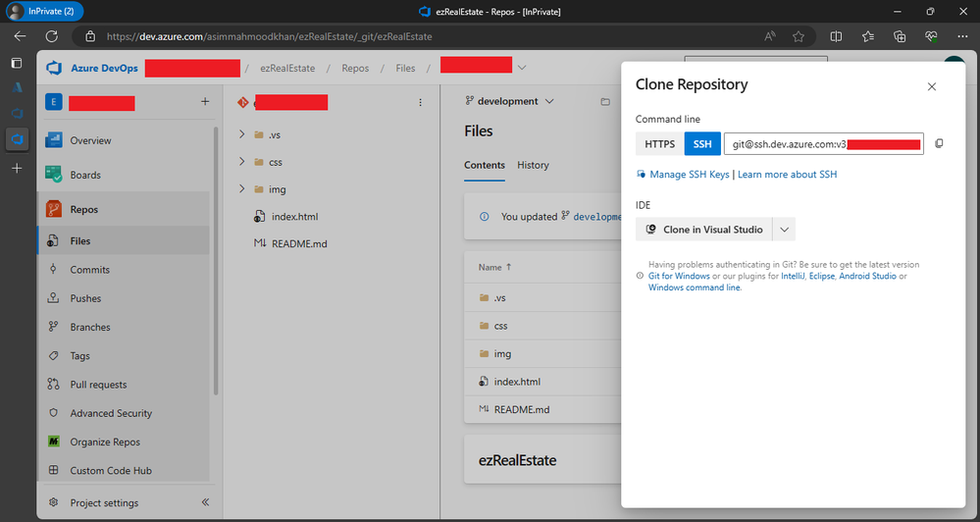Expand the .vs folder in tree
The width and height of the screenshot is (980, 522).
pyautogui.click(x=242, y=134)
